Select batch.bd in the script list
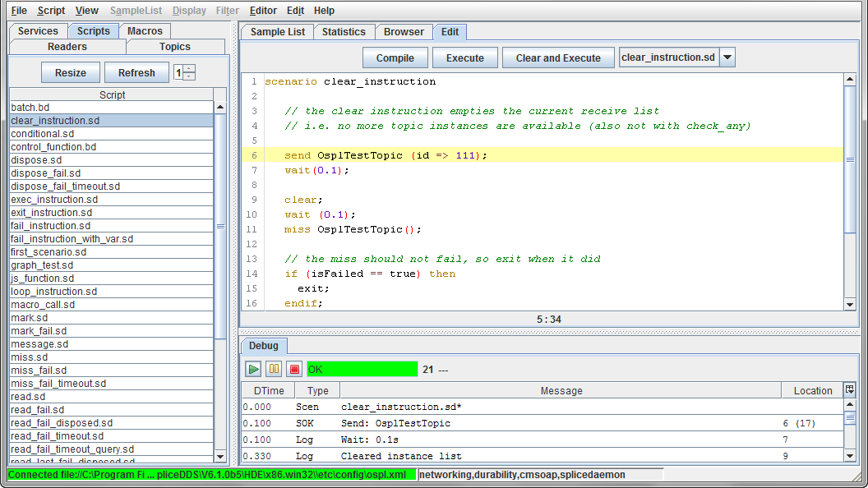Image resolution: width=868 pixels, height=488 pixels. tap(111, 108)
